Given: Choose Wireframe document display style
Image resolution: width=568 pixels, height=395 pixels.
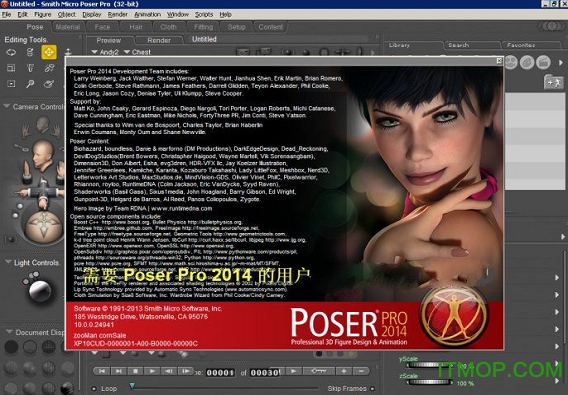Looking at the screenshot, I should (x=49, y=347).
